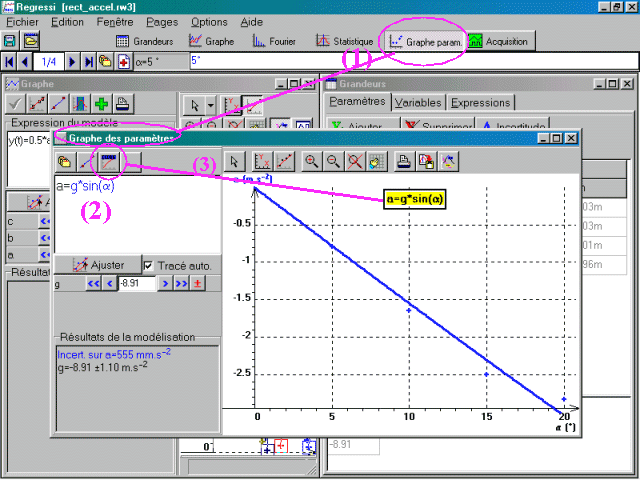Click the save disk icon in main toolbar
Viewport: 640px width, 480px height.
(x=10, y=41)
